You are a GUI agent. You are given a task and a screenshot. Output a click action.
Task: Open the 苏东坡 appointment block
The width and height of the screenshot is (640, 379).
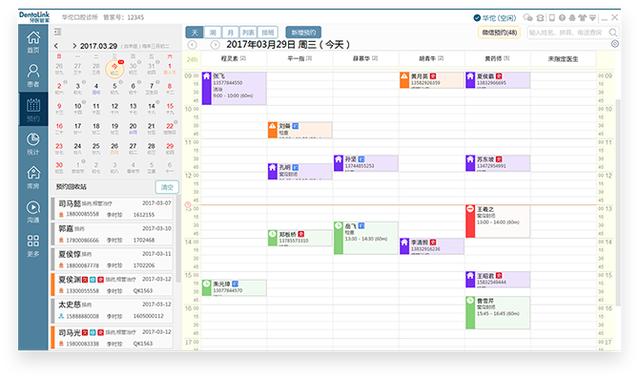point(498,163)
